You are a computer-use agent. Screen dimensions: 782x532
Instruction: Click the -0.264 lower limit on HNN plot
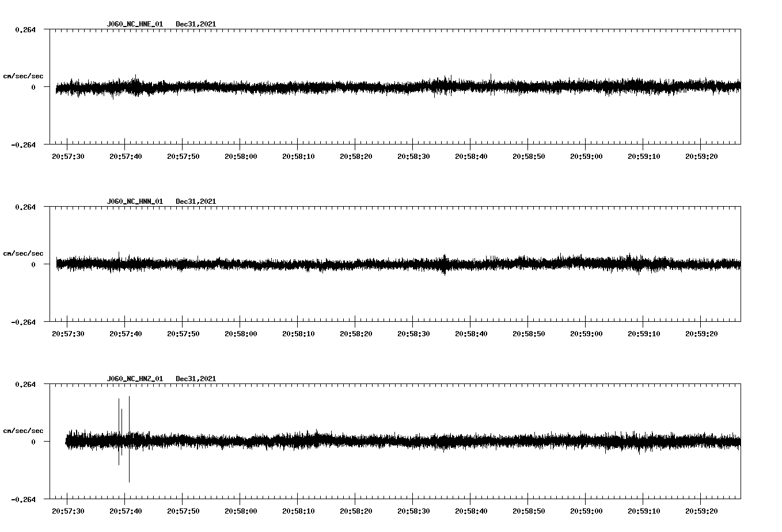[x=23, y=322]
